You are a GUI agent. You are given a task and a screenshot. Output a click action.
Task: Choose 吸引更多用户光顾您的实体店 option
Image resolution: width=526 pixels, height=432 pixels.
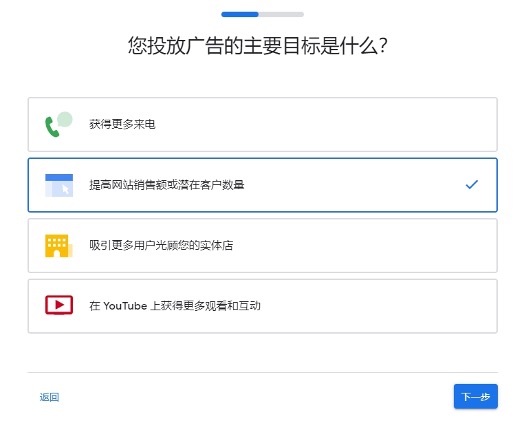coord(263,246)
